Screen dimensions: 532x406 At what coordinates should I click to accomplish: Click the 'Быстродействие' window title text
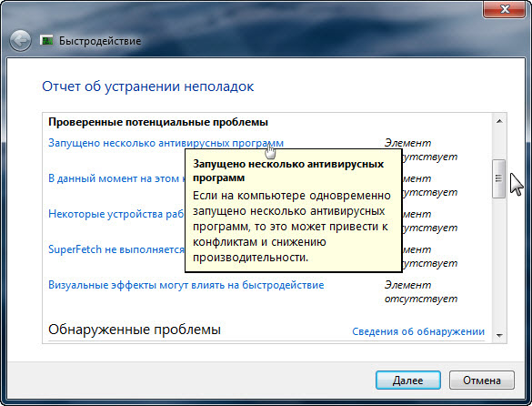tap(100, 41)
